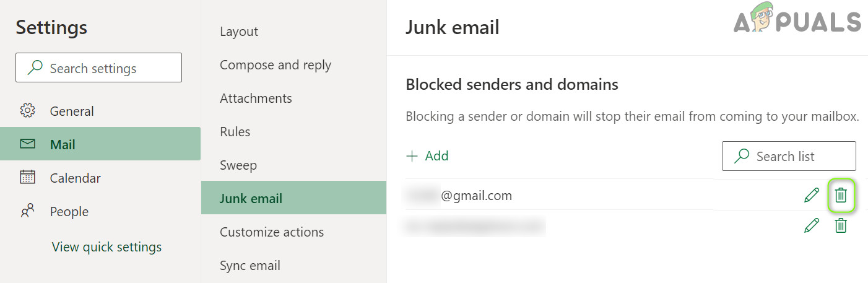Open Sweep settings
This screenshot has height=283, width=868.
[x=238, y=165]
